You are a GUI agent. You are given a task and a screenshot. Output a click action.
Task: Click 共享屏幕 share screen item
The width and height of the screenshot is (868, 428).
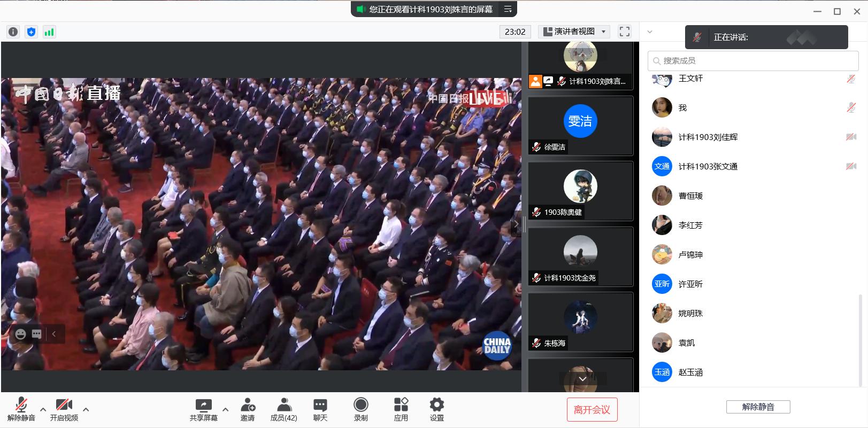(203, 409)
